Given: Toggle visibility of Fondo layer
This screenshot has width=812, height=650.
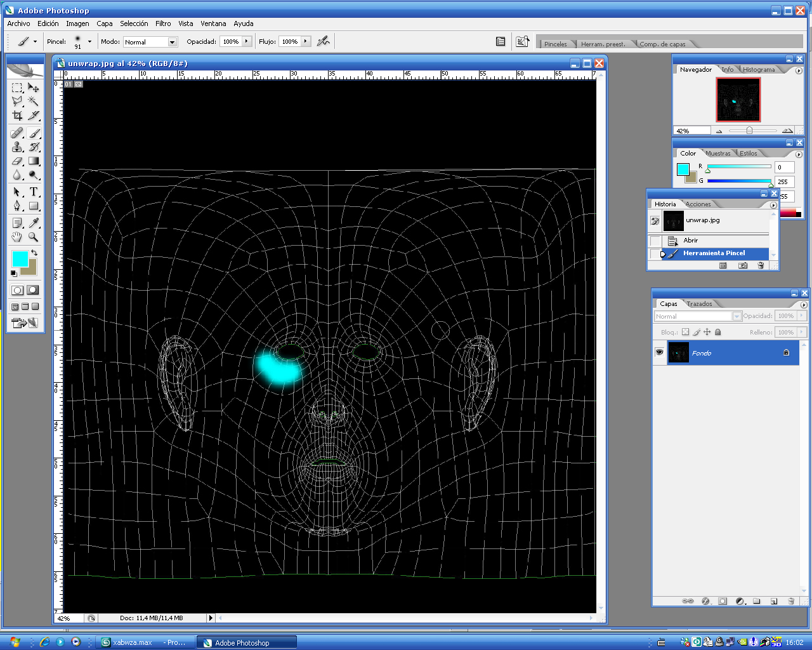Looking at the screenshot, I should click(x=660, y=352).
